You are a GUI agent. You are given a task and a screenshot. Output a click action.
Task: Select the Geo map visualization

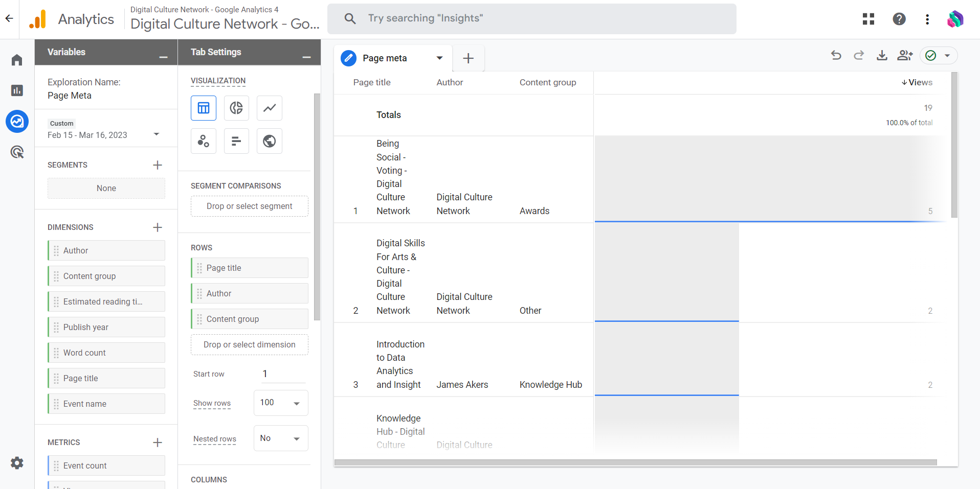tap(270, 141)
